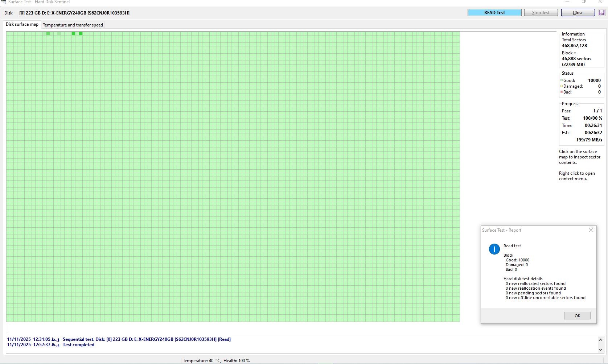Click the blue info icon in report dialog
Image resolution: width=608 pixels, height=364 pixels.
[x=494, y=249]
